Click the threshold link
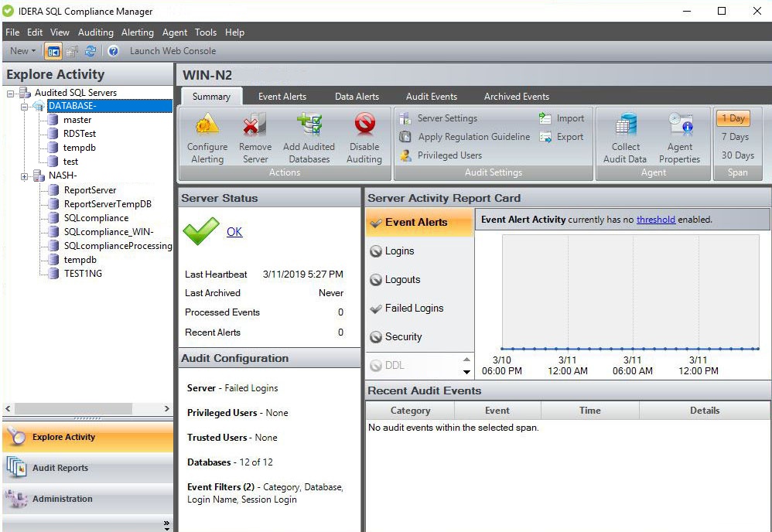Screen dimensions: 772x532 click(656, 220)
